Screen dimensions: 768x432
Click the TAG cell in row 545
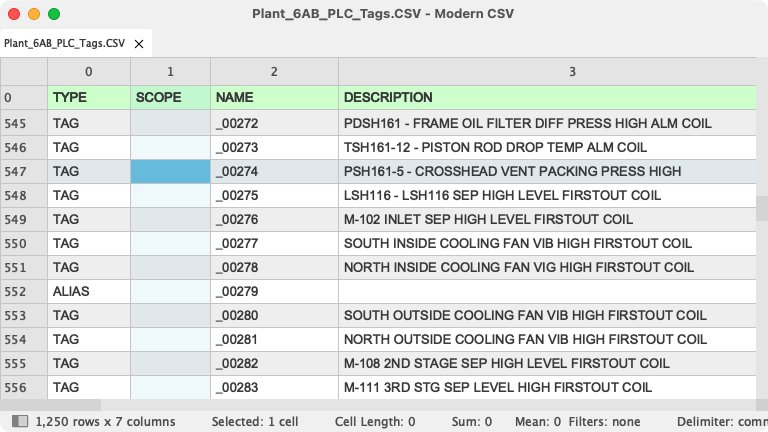[x=89, y=123]
